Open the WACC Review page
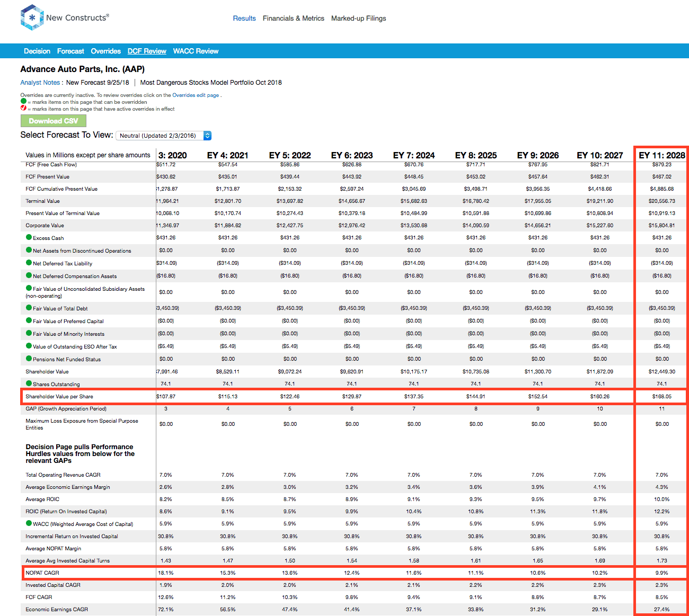 196,51
